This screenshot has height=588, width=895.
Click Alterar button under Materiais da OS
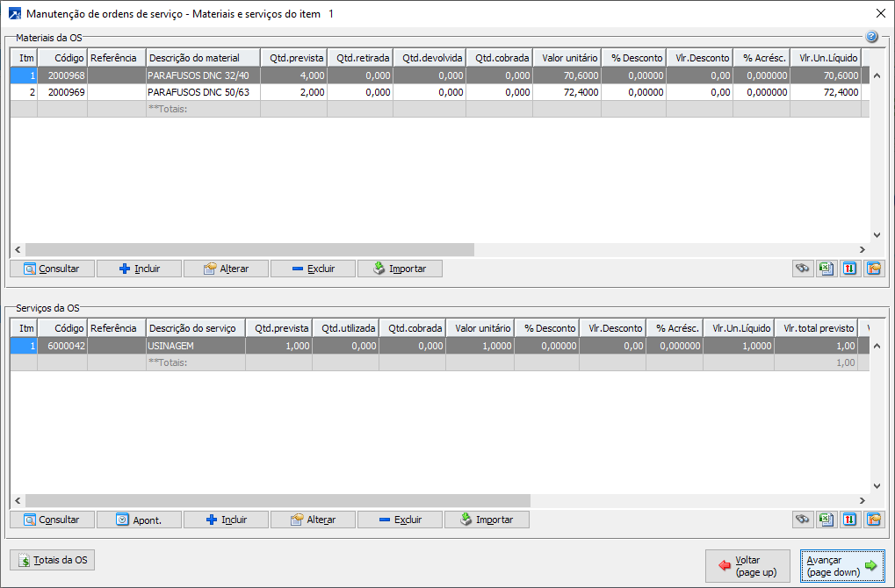click(226, 269)
